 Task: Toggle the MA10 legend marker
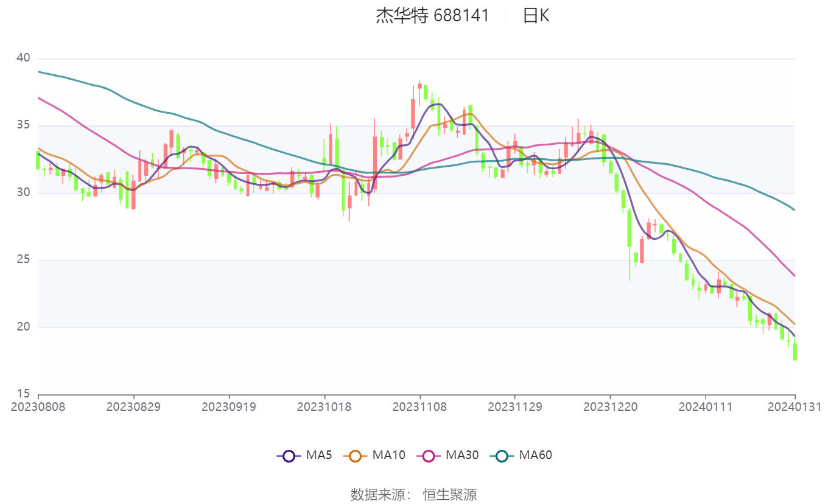pyautogui.click(x=356, y=455)
